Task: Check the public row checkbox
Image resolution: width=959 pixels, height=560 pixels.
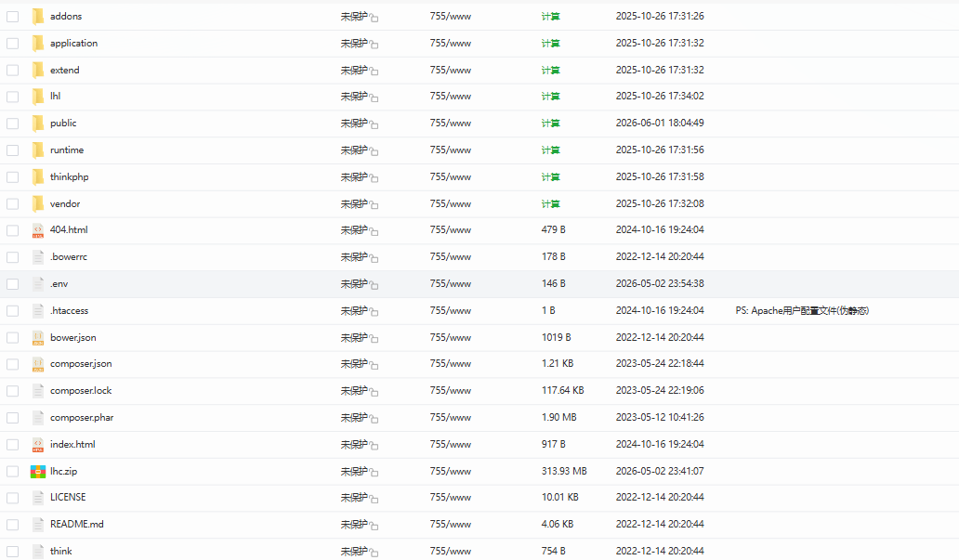Action: tap(13, 124)
